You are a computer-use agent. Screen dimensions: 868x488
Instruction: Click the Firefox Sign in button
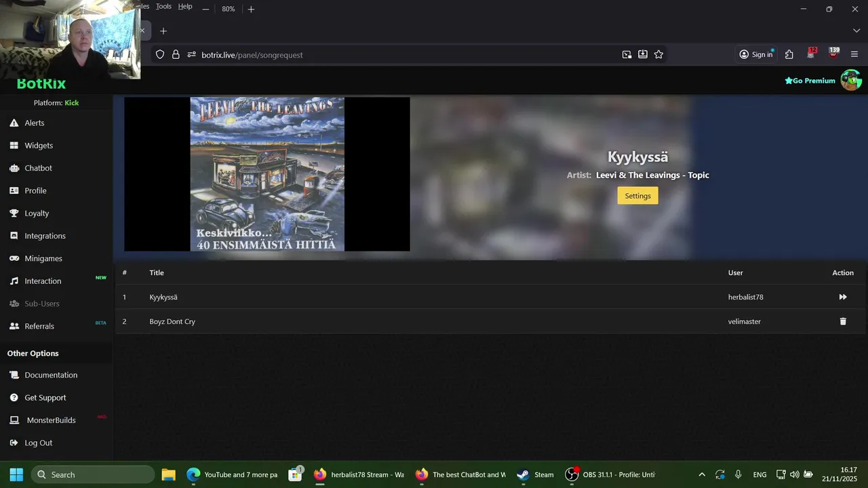click(756, 54)
